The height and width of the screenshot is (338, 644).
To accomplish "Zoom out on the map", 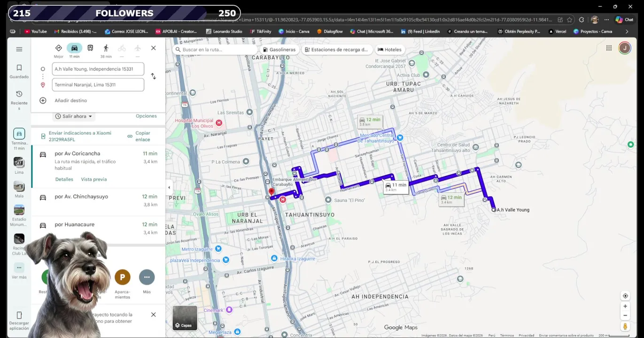I will pyautogui.click(x=625, y=315).
